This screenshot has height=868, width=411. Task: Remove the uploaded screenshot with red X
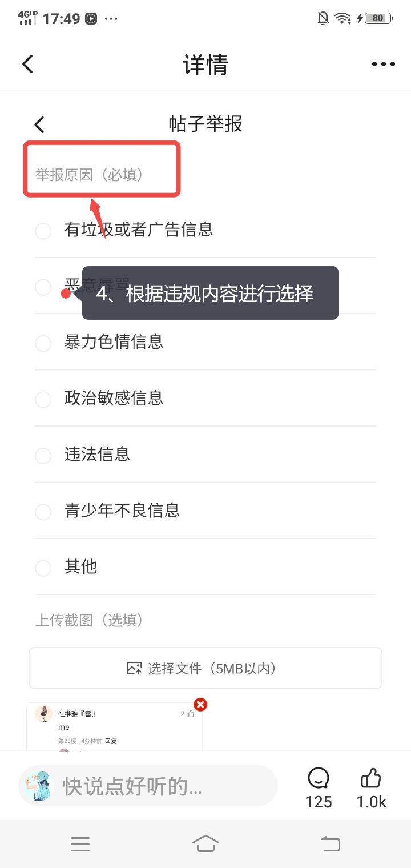[x=200, y=705]
